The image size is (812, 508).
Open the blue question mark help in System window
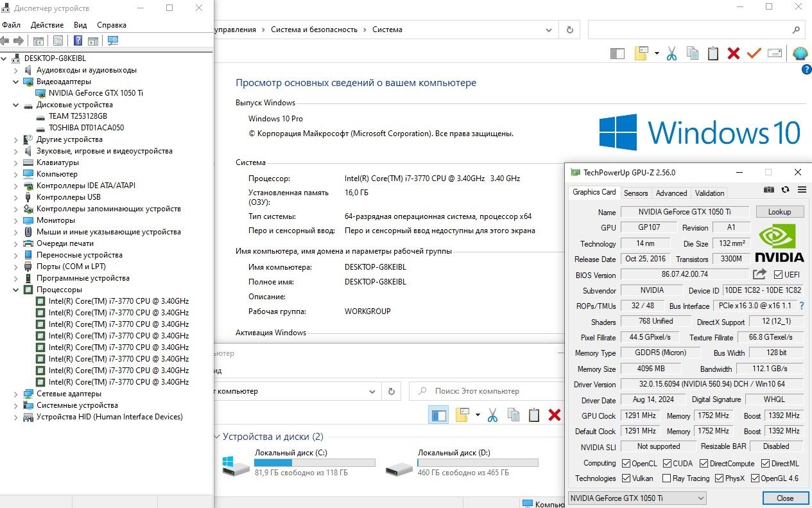click(x=807, y=69)
